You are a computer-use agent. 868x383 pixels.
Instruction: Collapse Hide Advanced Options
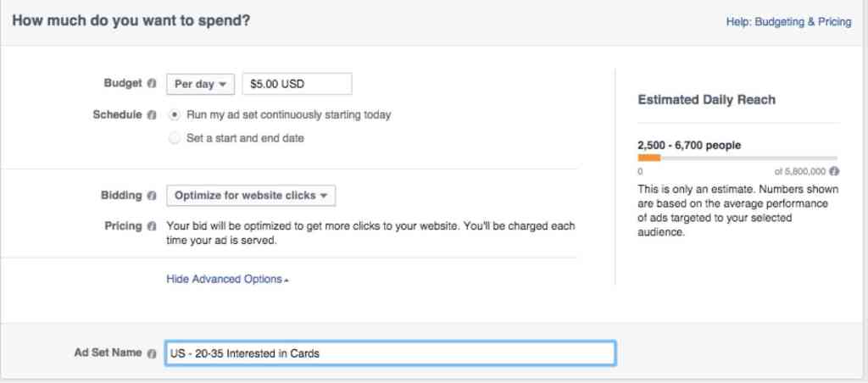point(227,279)
